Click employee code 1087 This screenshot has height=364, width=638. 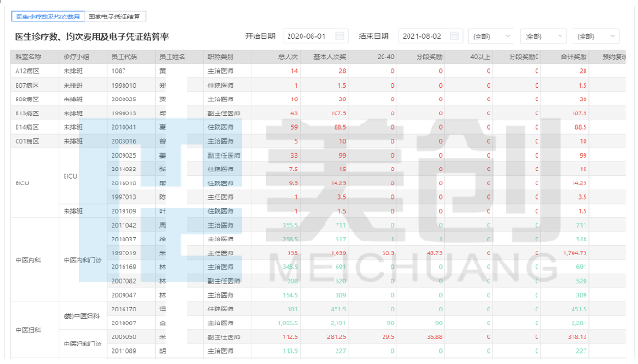click(118, 71)
